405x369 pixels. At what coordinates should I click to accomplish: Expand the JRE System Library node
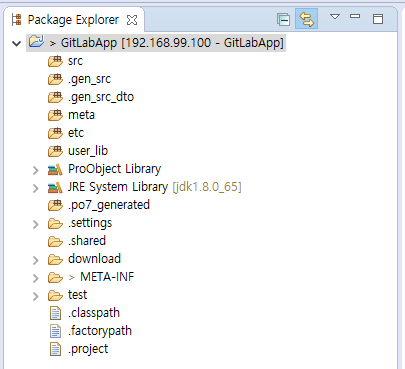click(x=35, y=188)
